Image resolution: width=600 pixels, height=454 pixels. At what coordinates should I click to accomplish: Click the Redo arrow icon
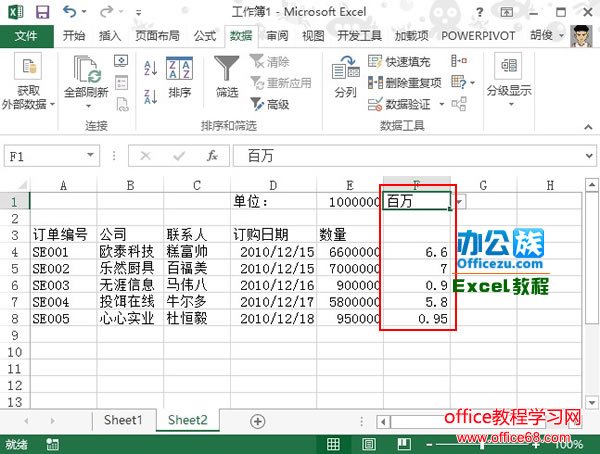106,12
